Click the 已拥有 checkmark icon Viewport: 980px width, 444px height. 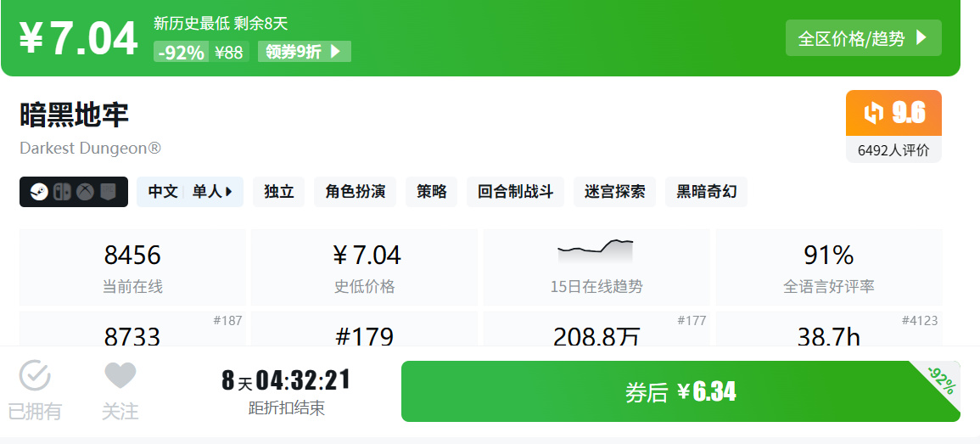35,376
